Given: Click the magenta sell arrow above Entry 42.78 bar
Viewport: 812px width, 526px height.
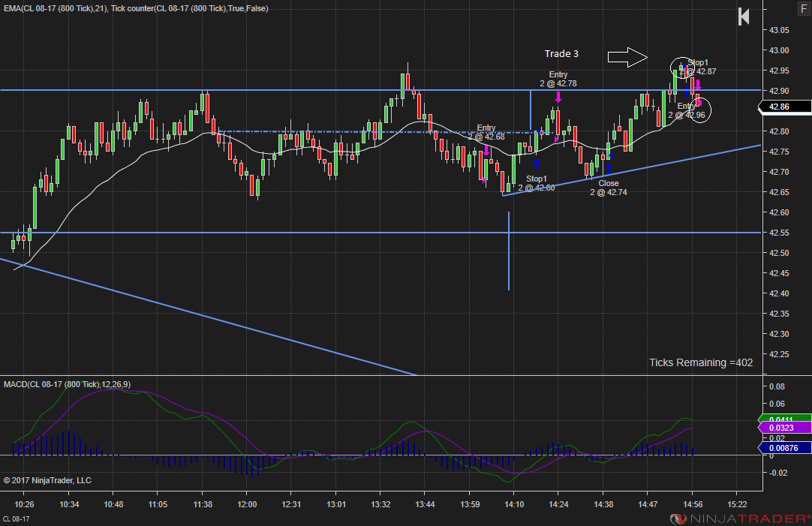Looking at the screenshot, I should tap(558, 96).
